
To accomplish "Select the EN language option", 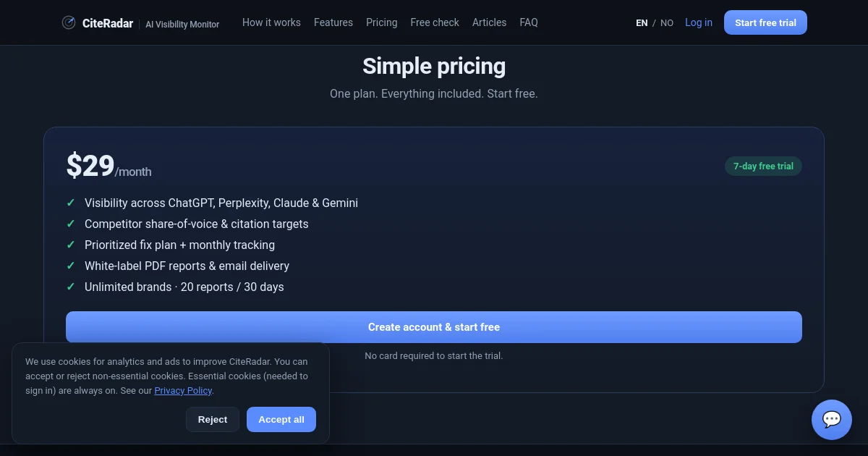I will pyautogui.click(x=642, y=23).
